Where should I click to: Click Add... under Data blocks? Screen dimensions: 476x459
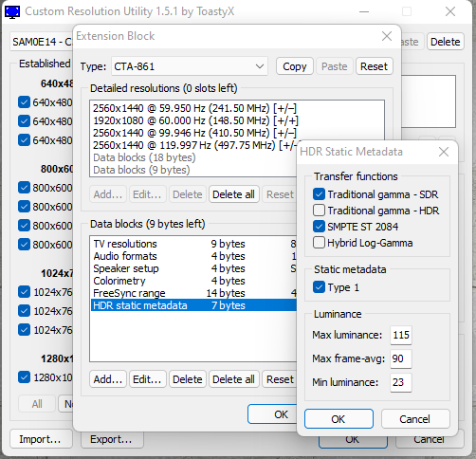tap(108, 379)
